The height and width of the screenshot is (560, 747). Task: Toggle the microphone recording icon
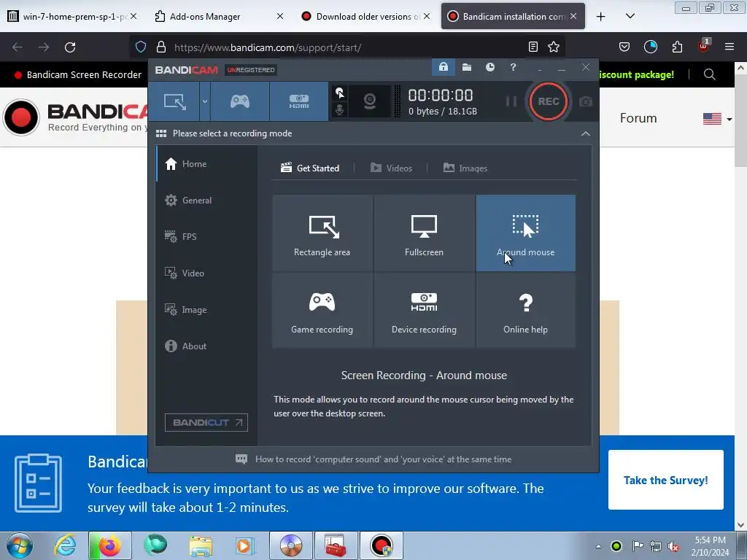pyautogui.click(x=339, y=110)
